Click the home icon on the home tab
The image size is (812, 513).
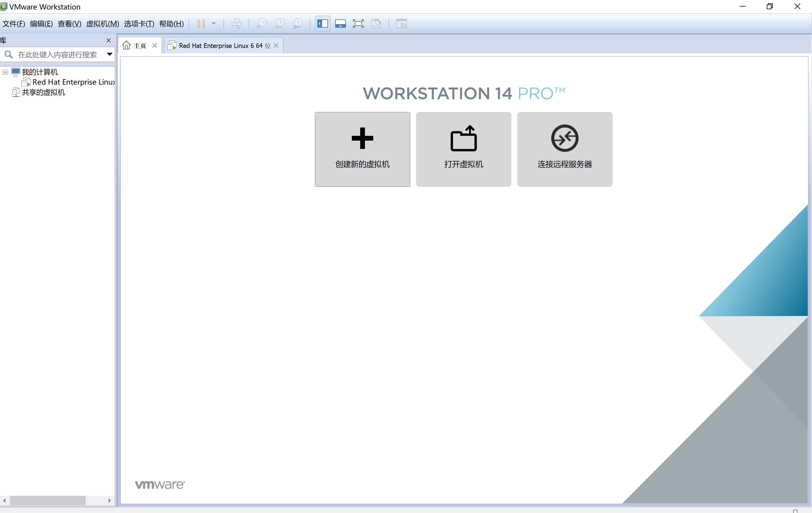(127, 45)
